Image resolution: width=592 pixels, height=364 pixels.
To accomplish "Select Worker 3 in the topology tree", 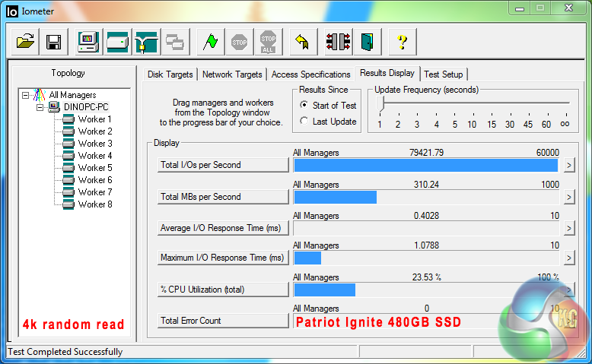I will (x=95, y=144).
